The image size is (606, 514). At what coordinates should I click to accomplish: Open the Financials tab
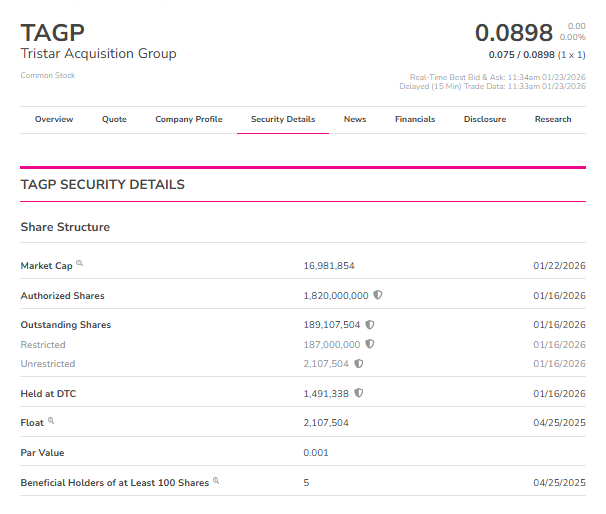(415, 119)
